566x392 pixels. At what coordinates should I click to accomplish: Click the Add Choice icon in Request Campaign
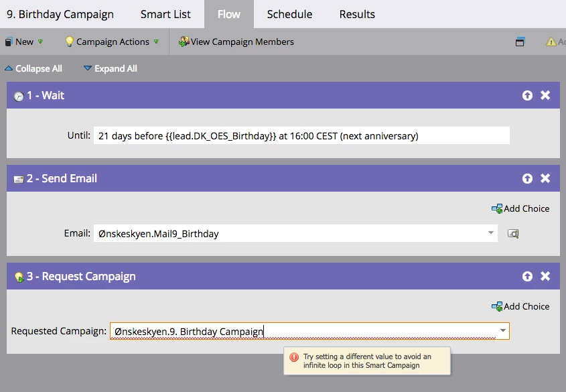point(497,306)
